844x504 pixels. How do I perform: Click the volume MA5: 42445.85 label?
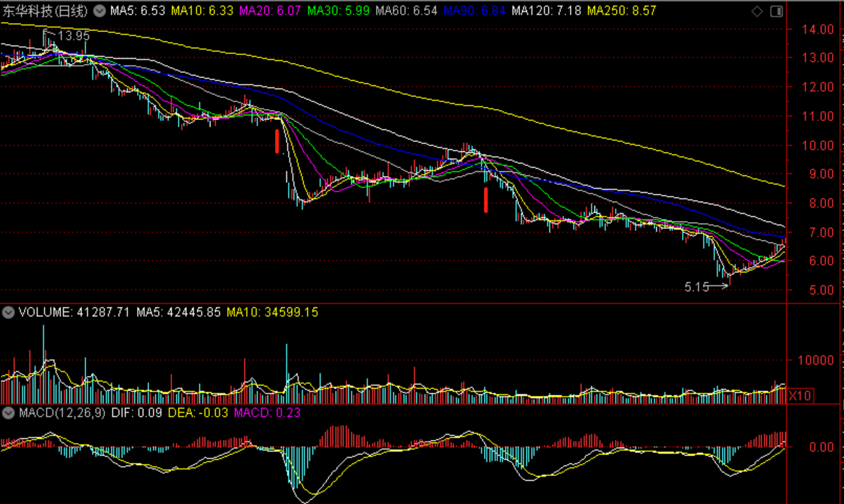pyautogui.click(x=179, y=312)
